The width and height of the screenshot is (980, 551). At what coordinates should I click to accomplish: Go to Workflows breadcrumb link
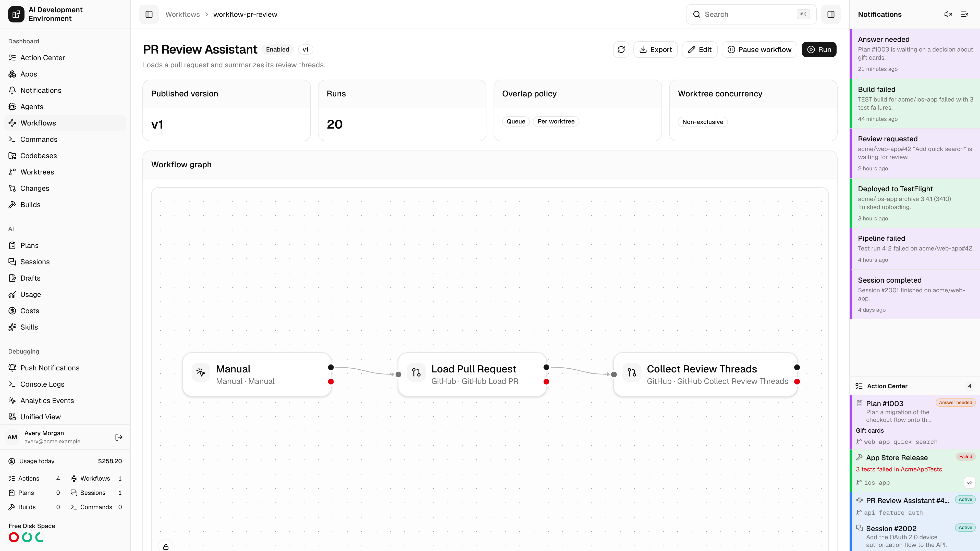coord(182,14)
